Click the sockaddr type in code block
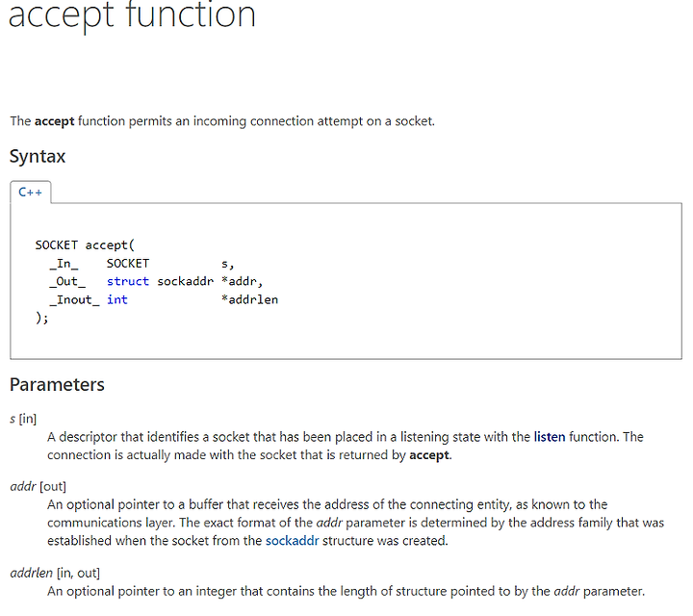The width and height of the screenshot is (693, 616). pos(186,281)
